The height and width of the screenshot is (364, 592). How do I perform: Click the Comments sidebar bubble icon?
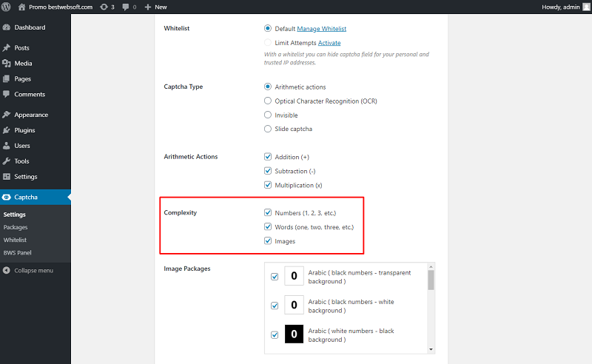coord(7,94)
